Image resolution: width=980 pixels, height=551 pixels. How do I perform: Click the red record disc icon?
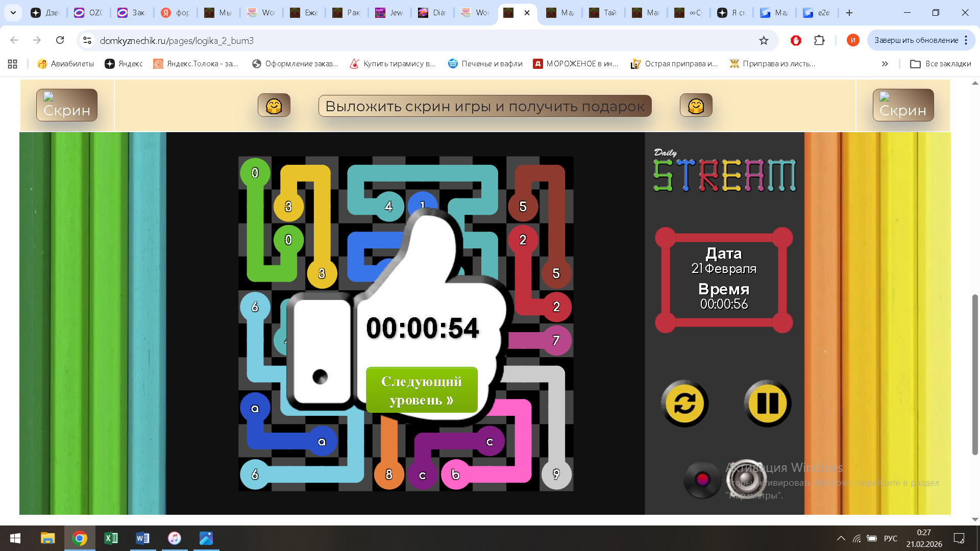702,480
